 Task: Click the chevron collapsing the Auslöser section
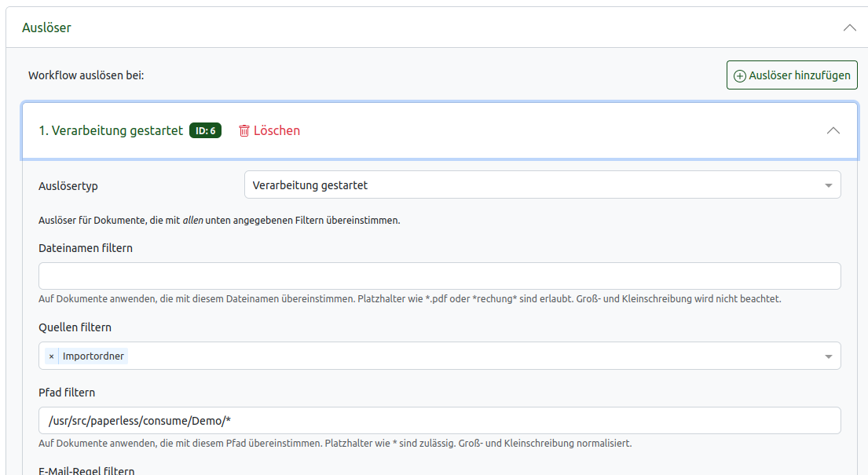coord(849,27)
